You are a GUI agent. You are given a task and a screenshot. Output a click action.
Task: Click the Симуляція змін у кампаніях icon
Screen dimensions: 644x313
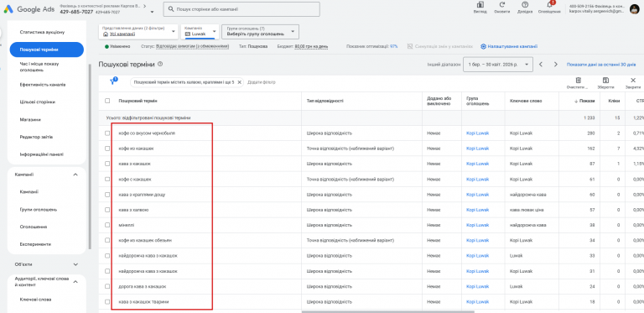tap(410, 46)
